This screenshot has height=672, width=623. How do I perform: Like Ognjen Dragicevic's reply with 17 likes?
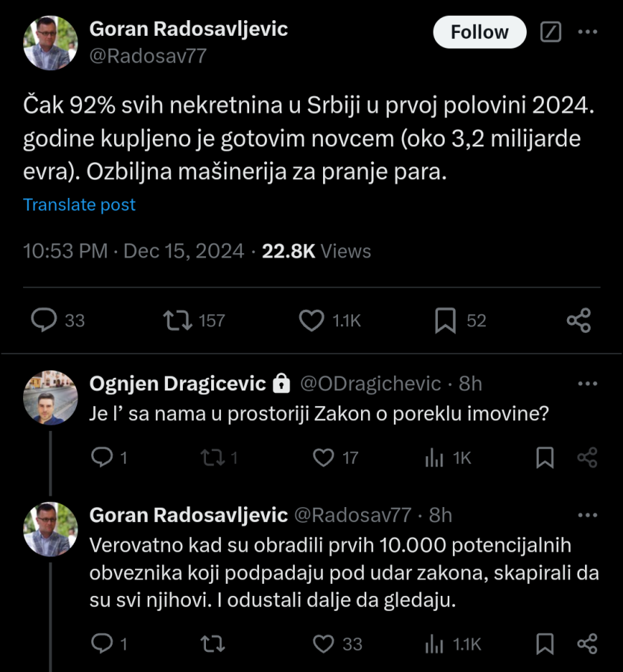pyautogui.click(x=323, y=458)
